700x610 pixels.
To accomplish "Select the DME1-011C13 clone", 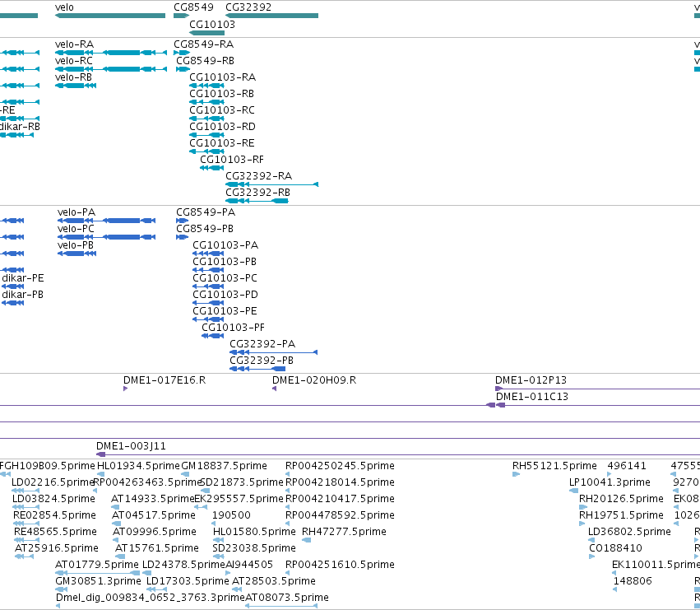I will [x=598, y=405].
